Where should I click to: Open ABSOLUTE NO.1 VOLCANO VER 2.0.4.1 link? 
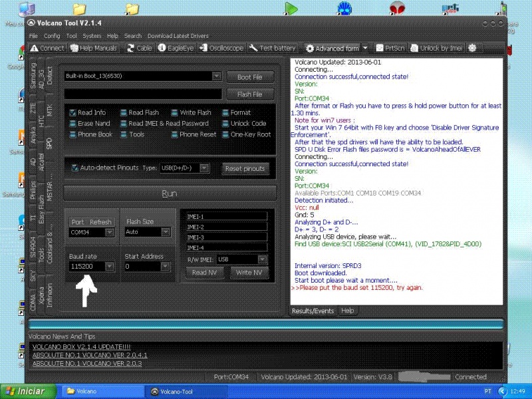(x=90, y=355)
